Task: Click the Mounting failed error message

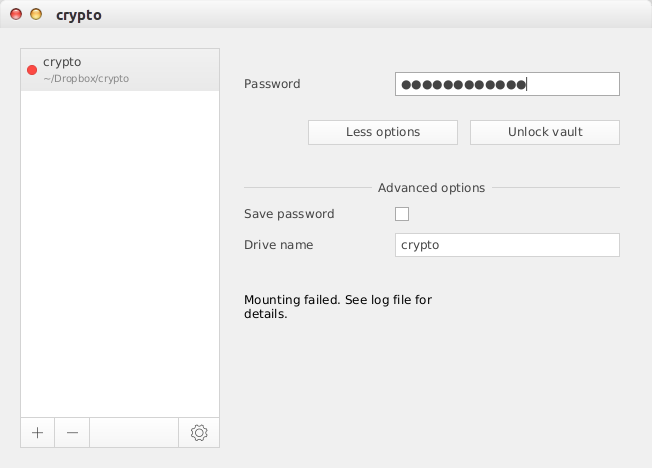Action: [338, 306]
